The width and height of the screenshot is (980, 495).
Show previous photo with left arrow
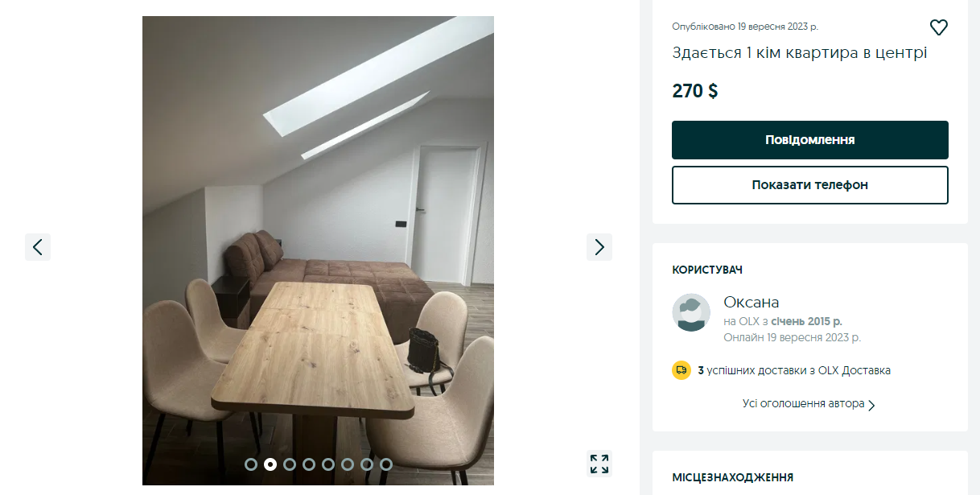tap(38, 247)
